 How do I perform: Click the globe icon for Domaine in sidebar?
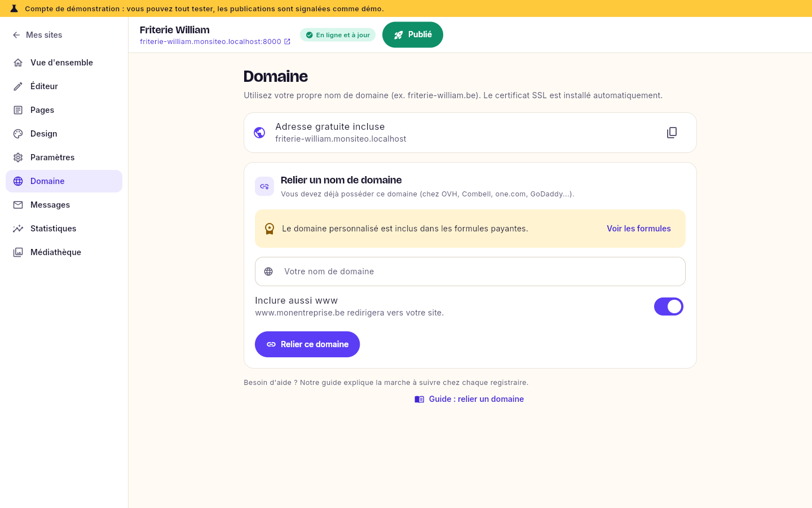pyautogui.click(x=18, y=181)
